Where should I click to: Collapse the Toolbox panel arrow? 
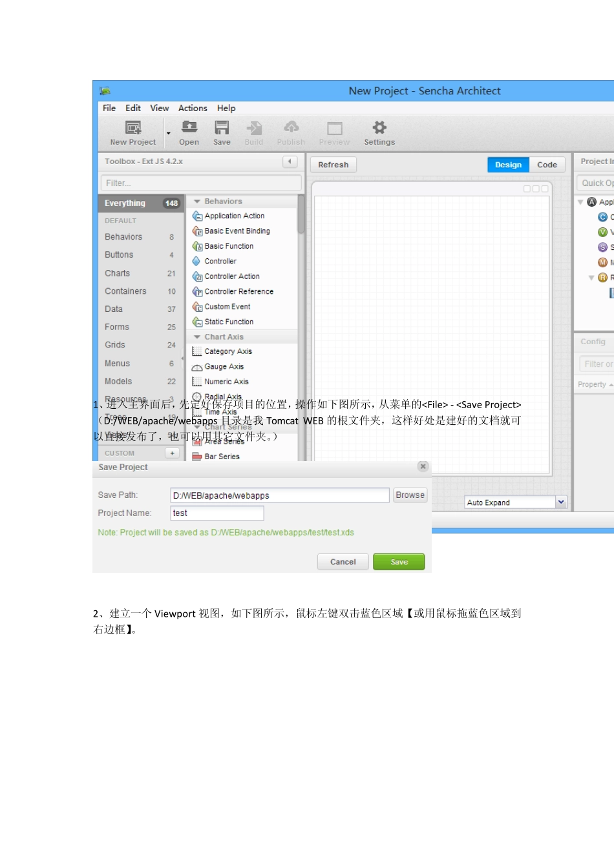click(290, 161)
